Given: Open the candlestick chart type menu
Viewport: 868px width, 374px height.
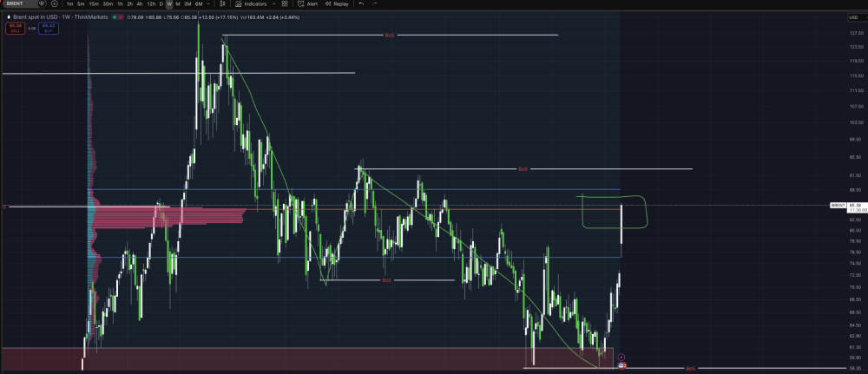Looking at the screenshot, I should (222, 3).
